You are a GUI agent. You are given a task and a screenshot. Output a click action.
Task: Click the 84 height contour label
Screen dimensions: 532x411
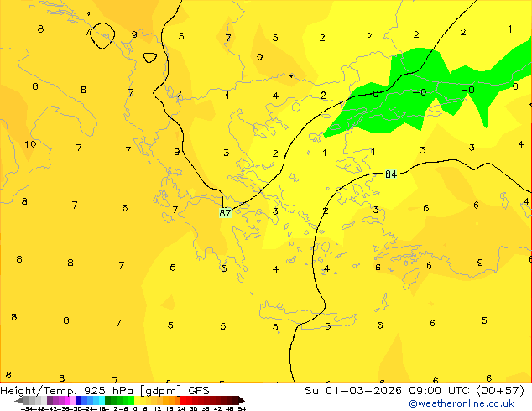coord(391,174)
